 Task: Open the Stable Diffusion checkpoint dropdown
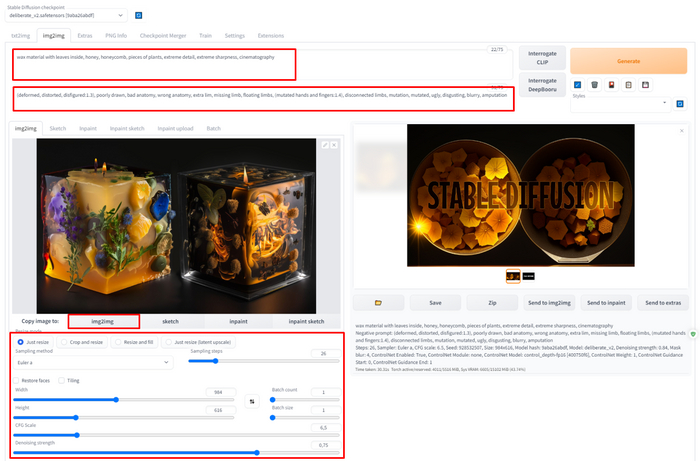pos(66,16)
